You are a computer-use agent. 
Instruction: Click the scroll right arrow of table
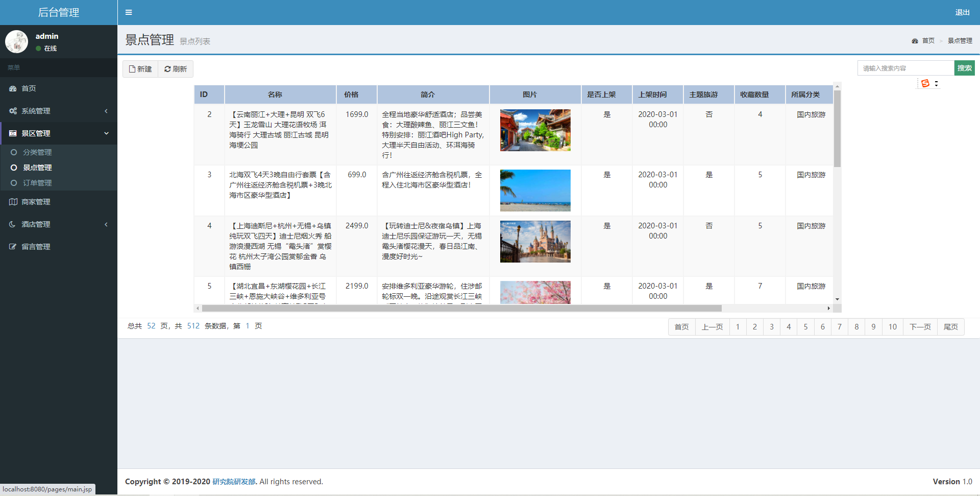pos(828,308)
